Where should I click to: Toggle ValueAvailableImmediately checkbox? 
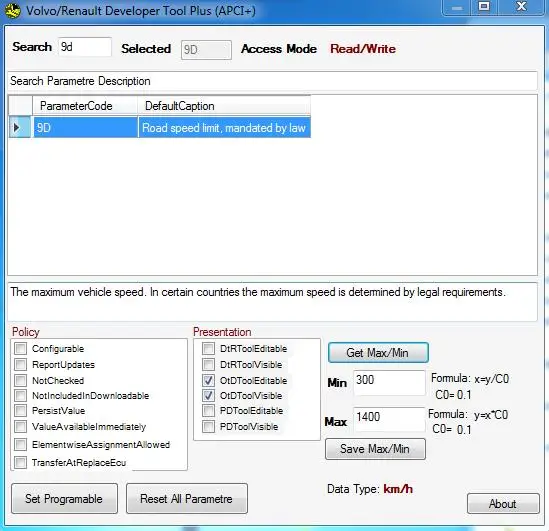pyautogui.click(x=20, y=426)
